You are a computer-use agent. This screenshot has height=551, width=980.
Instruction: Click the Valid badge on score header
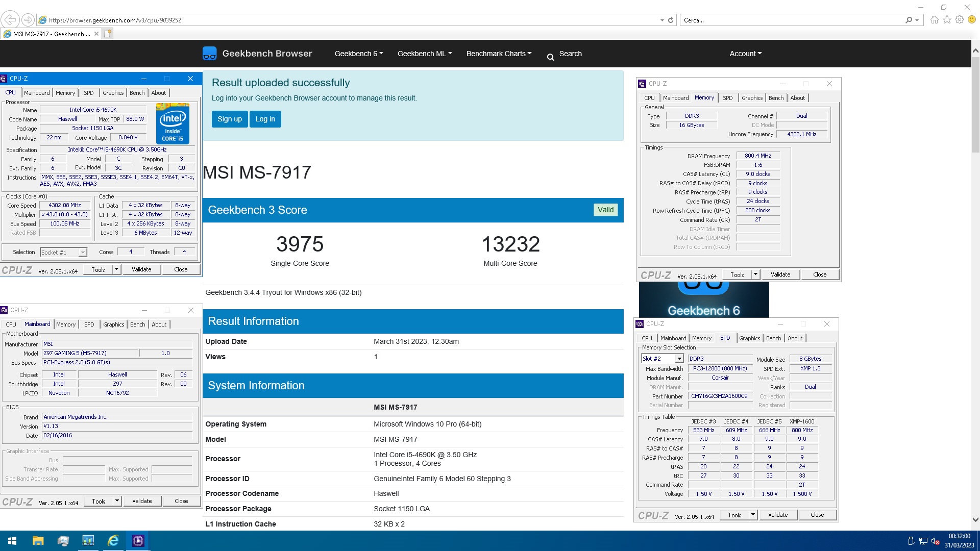click(x=605, y=210)
